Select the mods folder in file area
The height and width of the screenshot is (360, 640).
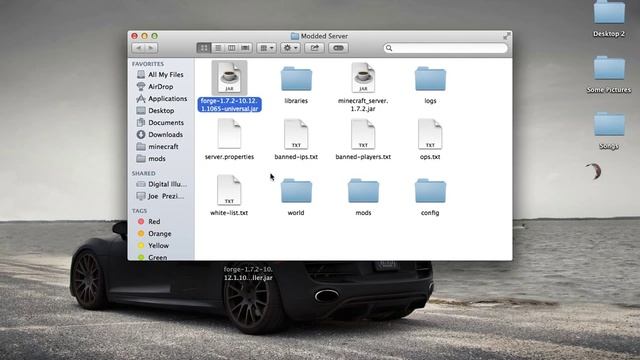pos(363,191)
